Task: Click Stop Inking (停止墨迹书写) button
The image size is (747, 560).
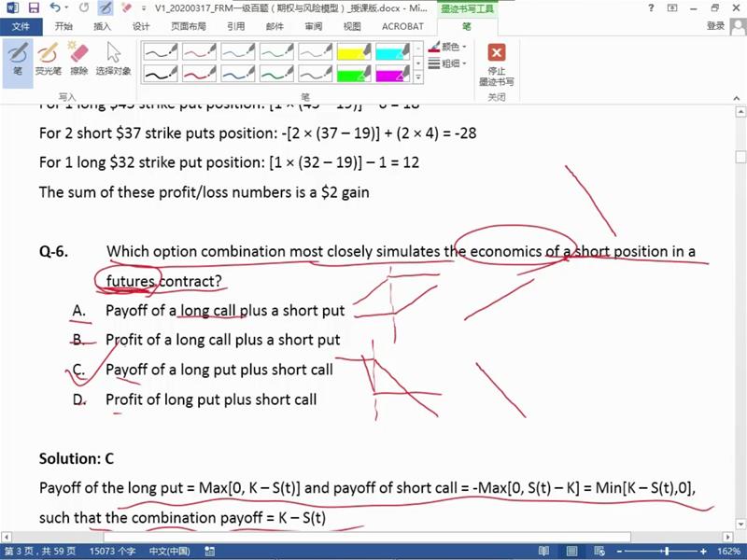Action: point(497,64)
